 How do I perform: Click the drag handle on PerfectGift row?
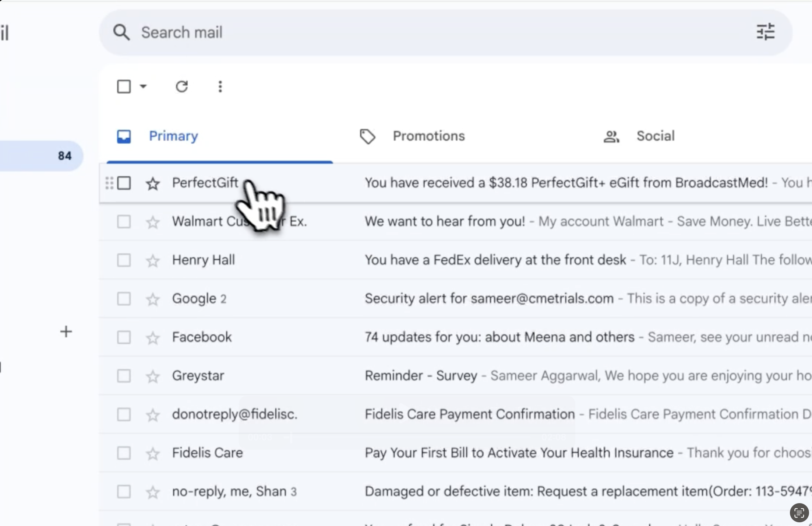coord(109,183)
